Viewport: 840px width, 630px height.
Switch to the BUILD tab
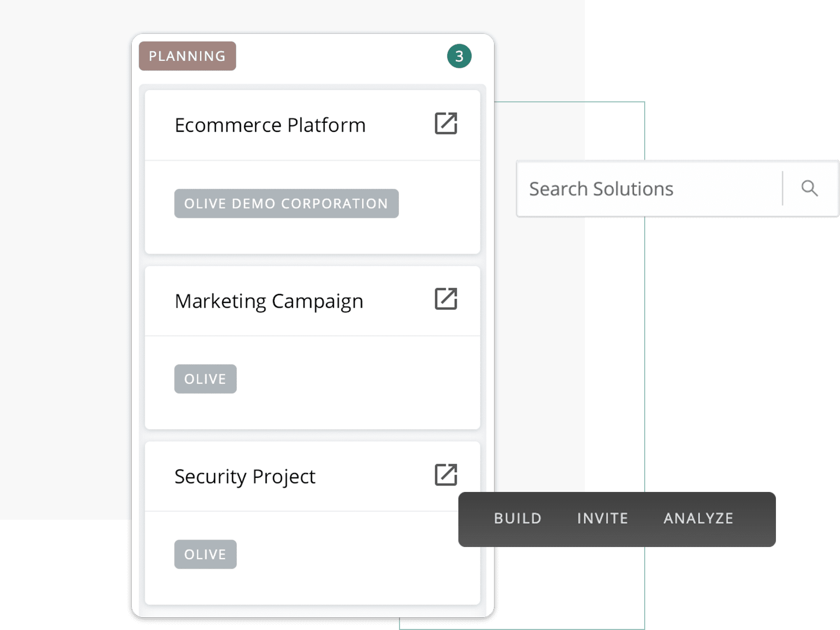click(517, 519)
